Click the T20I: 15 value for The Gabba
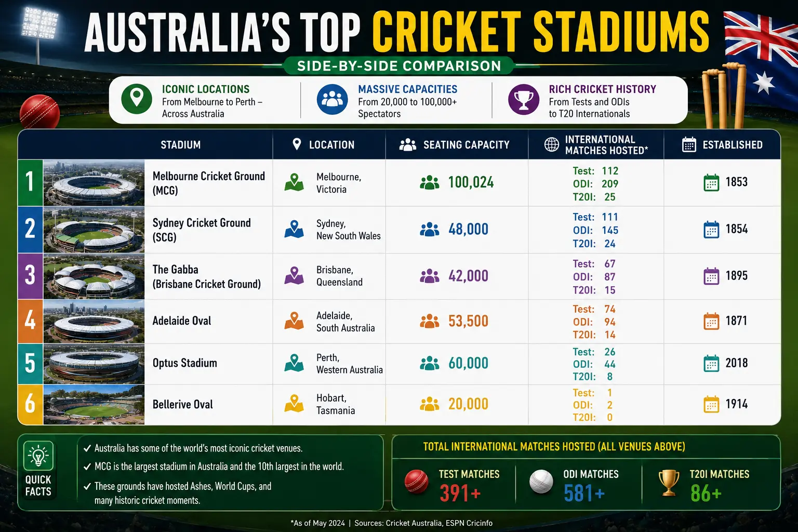The image size is (798, 532). (x=594, y=290)
